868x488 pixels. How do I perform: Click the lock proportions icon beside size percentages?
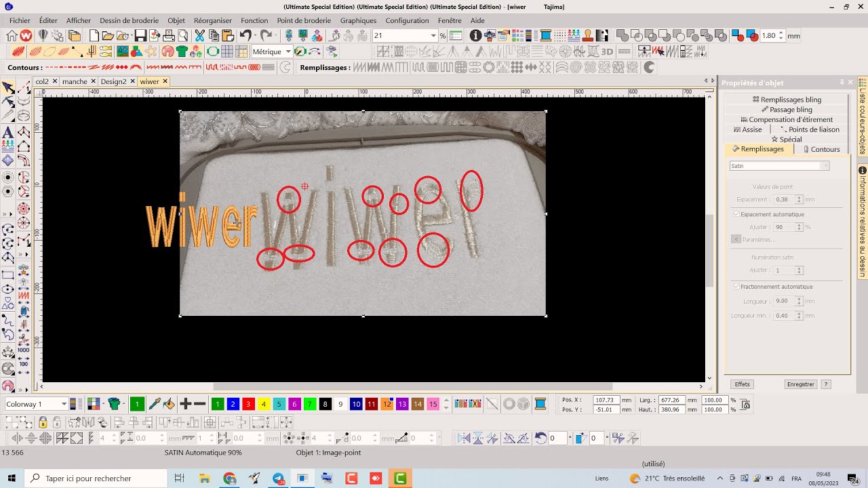tap(745, 405)
